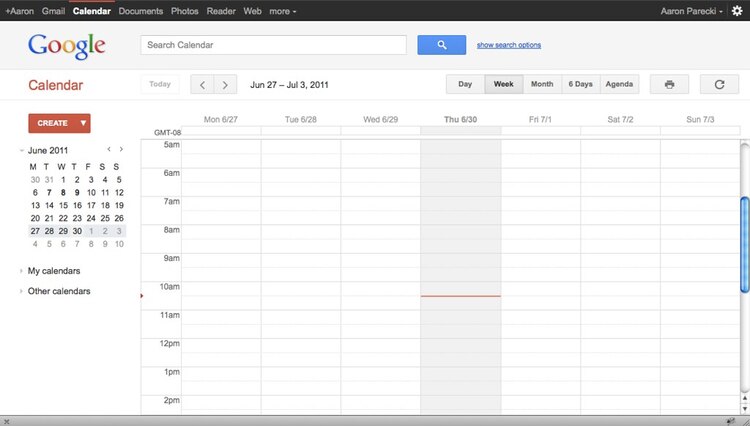Click the Google logo
The width and height of the screenshot is (750, 426).
pyautogui.click(x=66, y=46)
